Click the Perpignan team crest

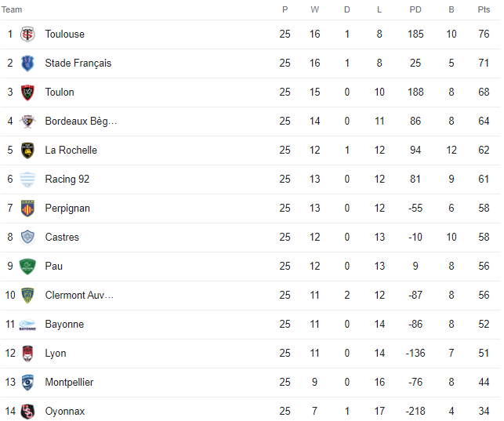click(27, 209)
